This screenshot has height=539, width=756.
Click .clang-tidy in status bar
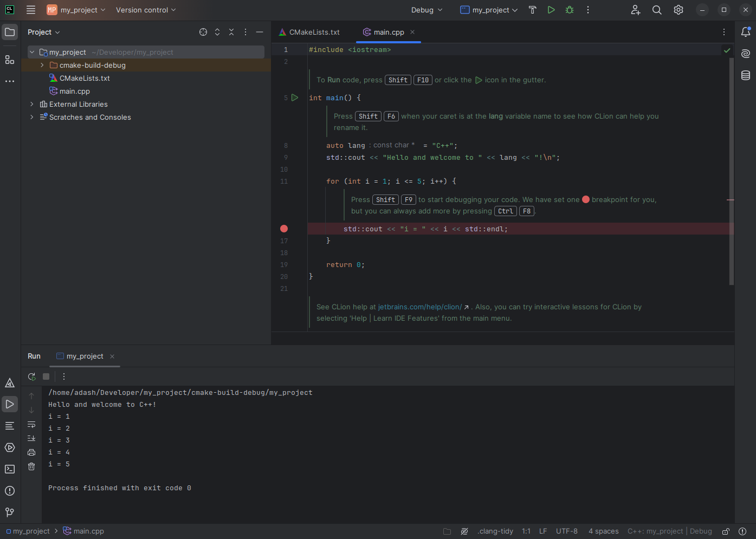(495, 531)
